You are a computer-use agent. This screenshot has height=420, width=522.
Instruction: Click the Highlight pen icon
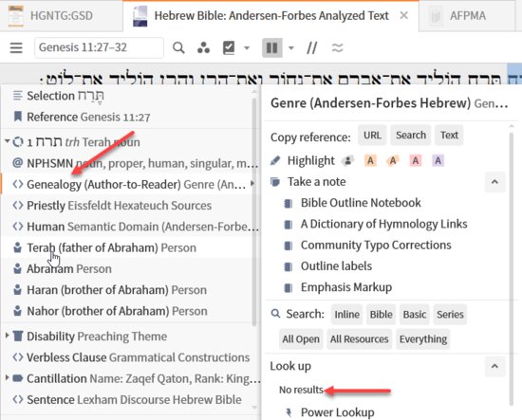(x=275, y=160)
